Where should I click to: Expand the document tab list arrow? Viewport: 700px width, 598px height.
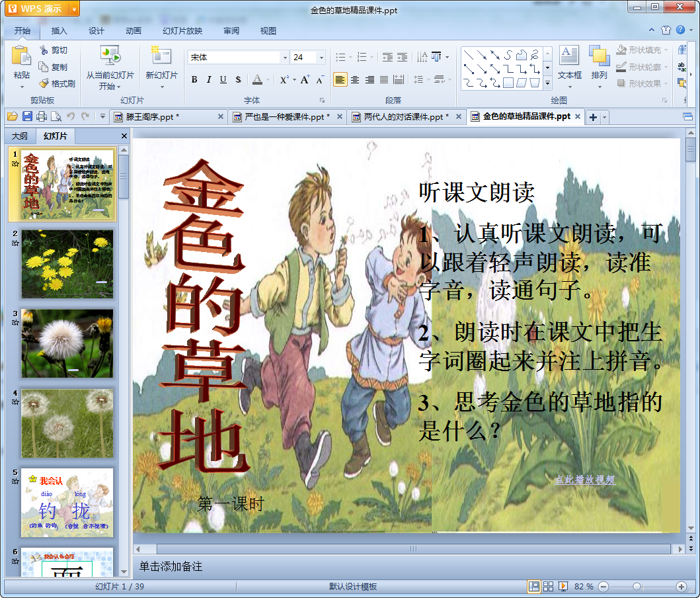pyautogui.click(x=604, y=118)
